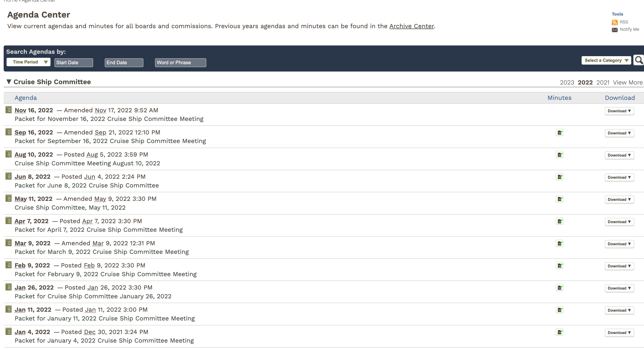Click the RSS feed icon
The width and height of the screenshot is (644, 349).
tap(615, 22)
